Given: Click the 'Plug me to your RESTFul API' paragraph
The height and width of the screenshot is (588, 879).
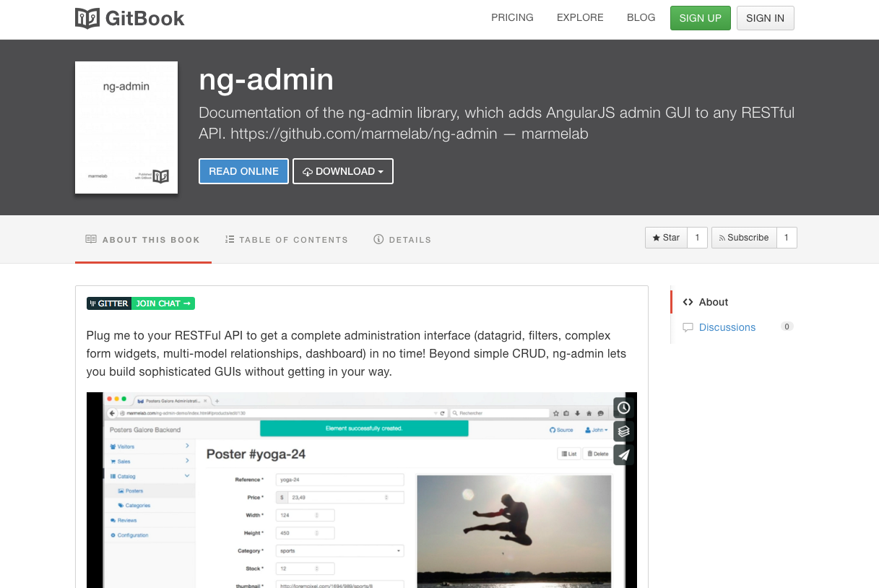Looking at the screenshot, I should click(356, 354).
